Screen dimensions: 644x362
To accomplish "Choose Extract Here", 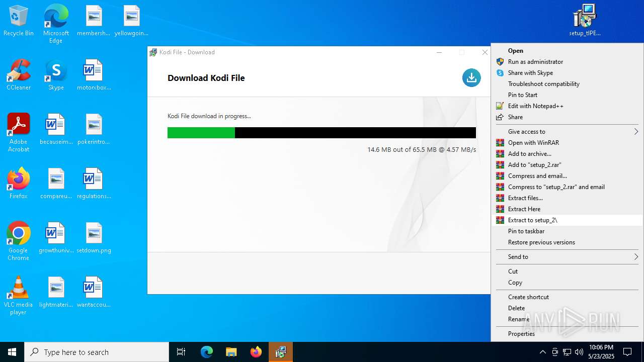I will coord(567,209).
